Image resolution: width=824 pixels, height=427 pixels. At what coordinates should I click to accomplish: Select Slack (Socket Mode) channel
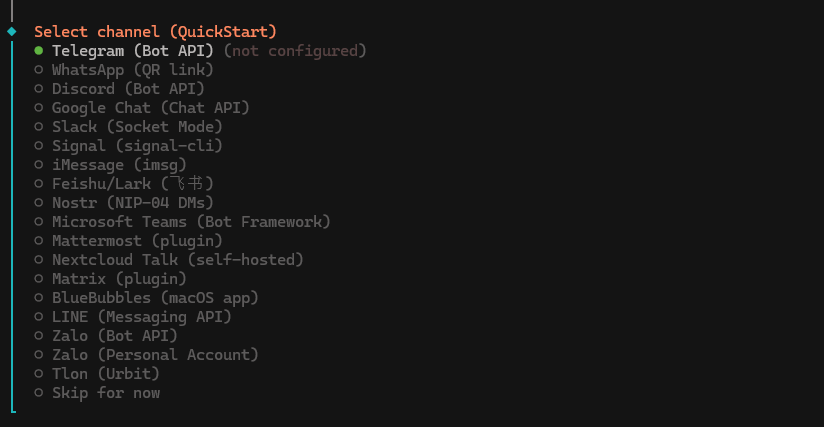coord(137,127)
